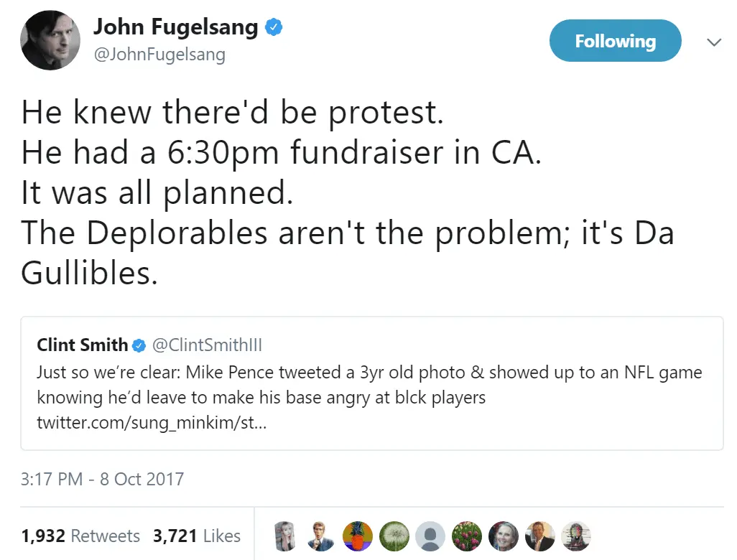This screenshot has width=737, height=560.
Task: Open Clint Smith's quoted tweet
Action: pos(371,383)
